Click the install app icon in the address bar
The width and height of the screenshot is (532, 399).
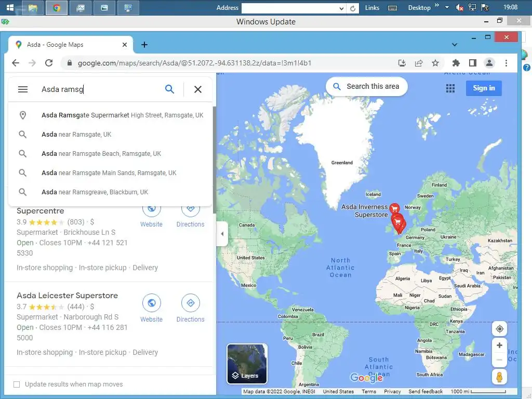(x=402, y=63)
